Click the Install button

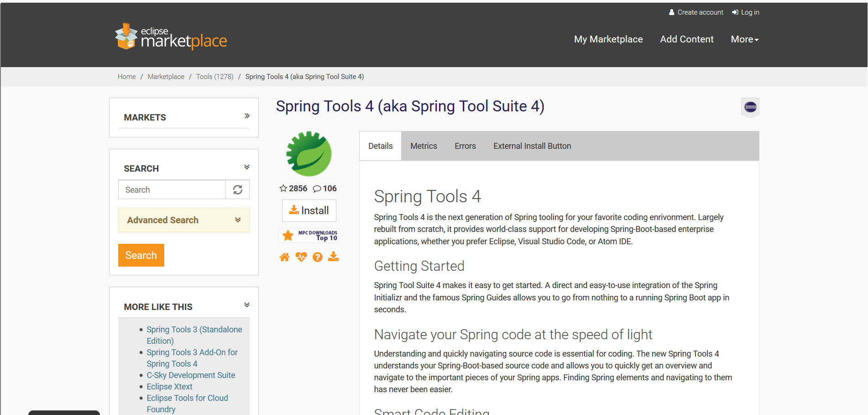pyautogui.click(x=309, y=210)
